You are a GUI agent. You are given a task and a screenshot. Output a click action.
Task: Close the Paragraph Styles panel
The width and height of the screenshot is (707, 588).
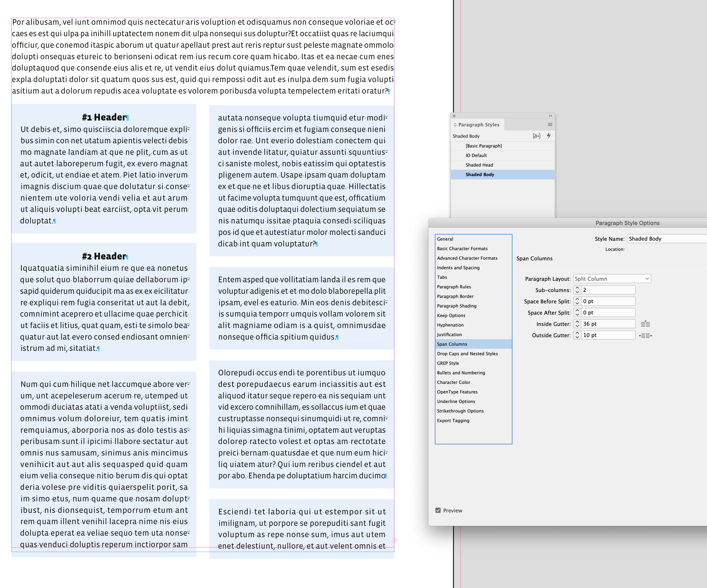454,116
